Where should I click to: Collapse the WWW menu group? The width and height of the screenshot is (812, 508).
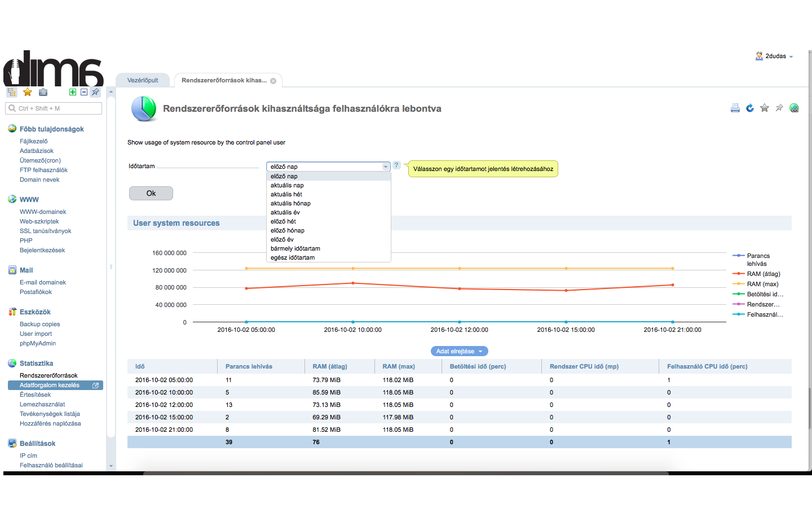click(29, 200)
